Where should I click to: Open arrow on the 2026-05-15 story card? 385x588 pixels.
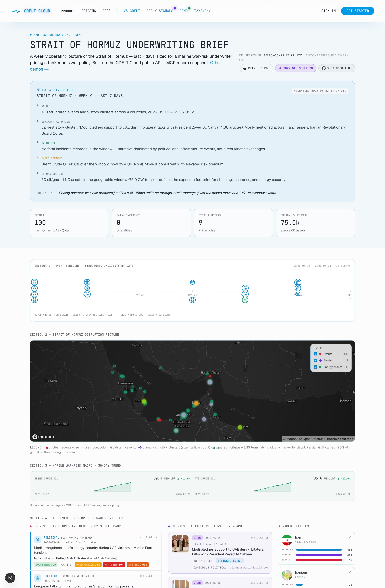267,538
